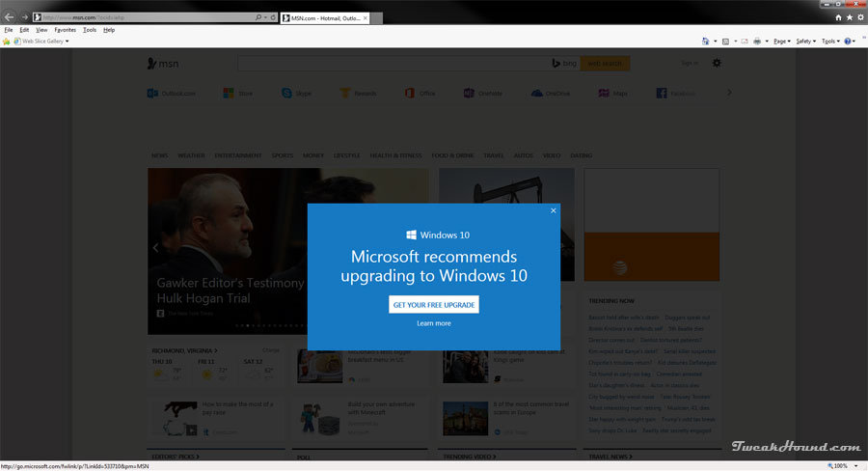
Task: Open MSN page settings gear icon
Action: pos(717,63)
